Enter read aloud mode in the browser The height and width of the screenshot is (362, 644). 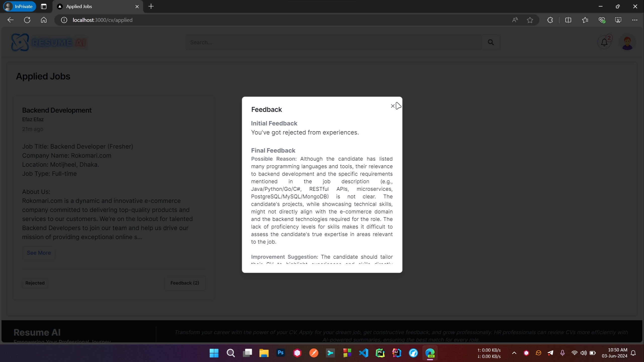(x=515, y=20)
